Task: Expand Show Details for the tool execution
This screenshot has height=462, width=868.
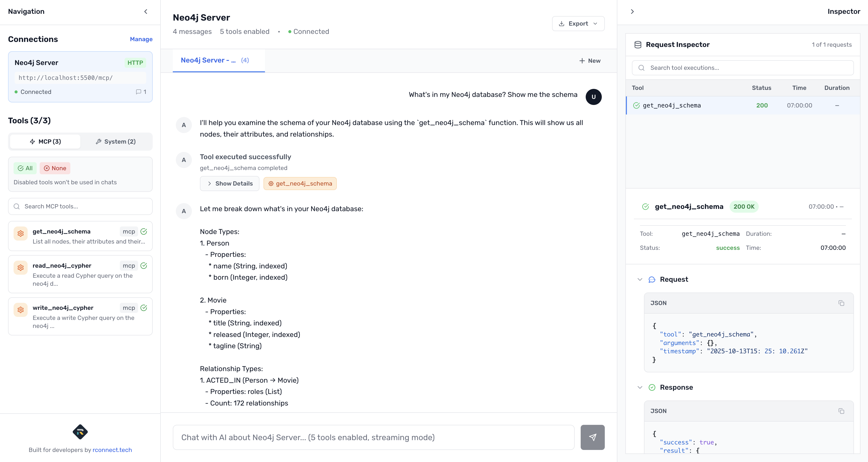Action: [x=230, y=183]
